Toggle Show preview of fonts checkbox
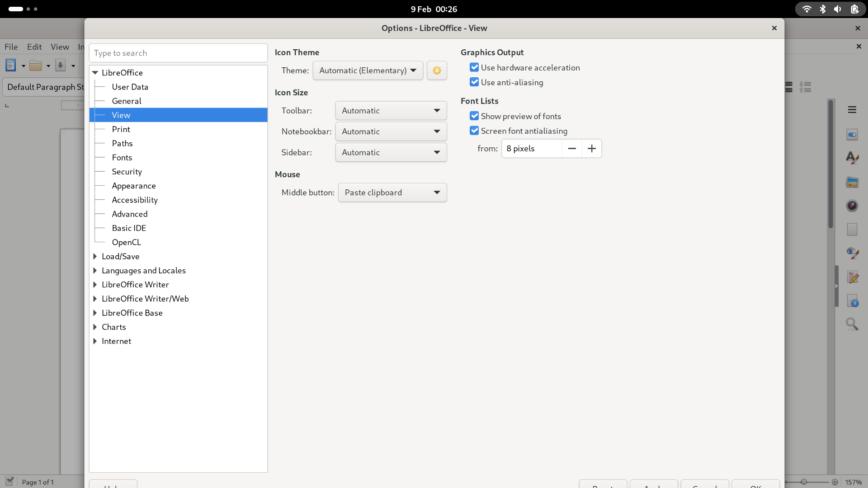The height and width of the screenshot is (488, 868). click(x=474, y=116)
